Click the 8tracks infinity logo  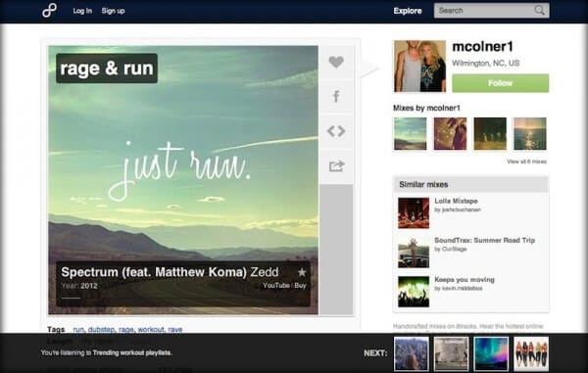50,11
